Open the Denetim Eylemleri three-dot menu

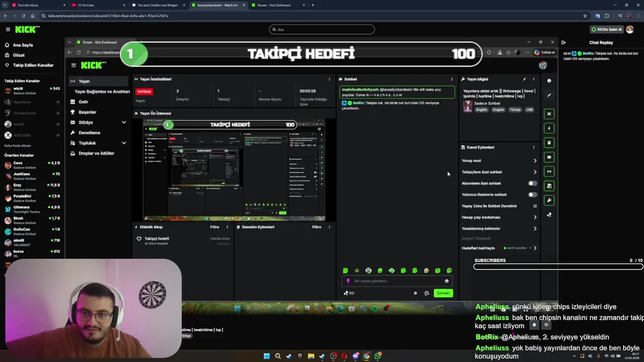click(x=330, y=227)
